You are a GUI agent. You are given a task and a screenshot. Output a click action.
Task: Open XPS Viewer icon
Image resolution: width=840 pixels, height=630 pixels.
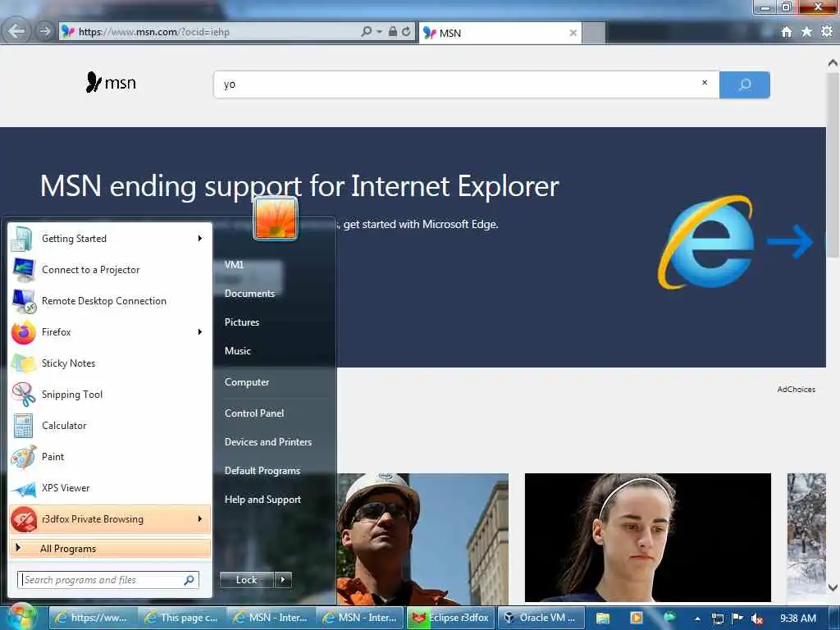[24, 488]
